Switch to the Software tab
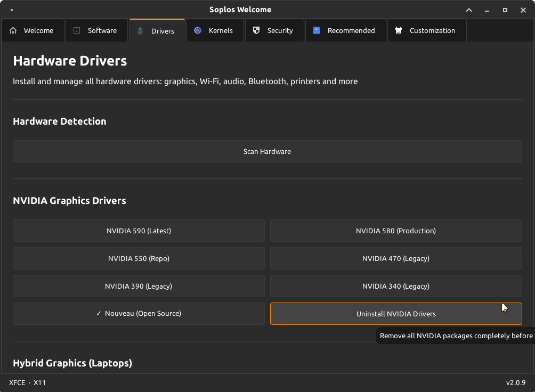This screenshot has width=535, height=392. coord(96,30)
